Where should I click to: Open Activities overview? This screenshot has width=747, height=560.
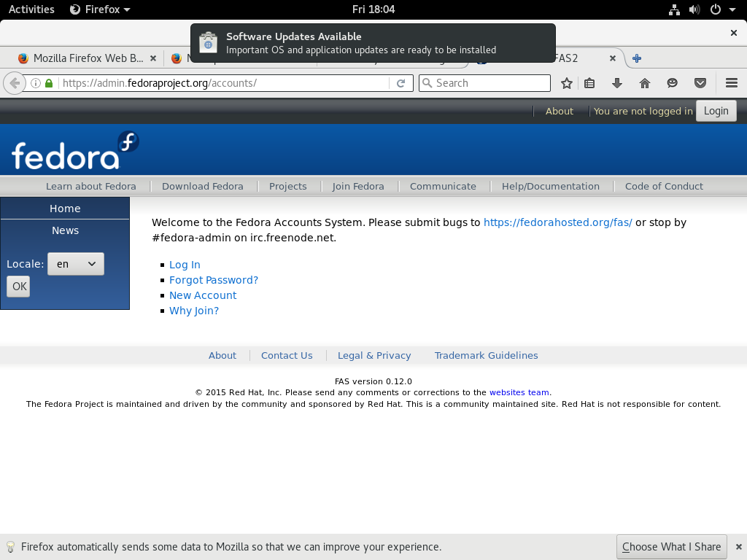pos(31,9)
